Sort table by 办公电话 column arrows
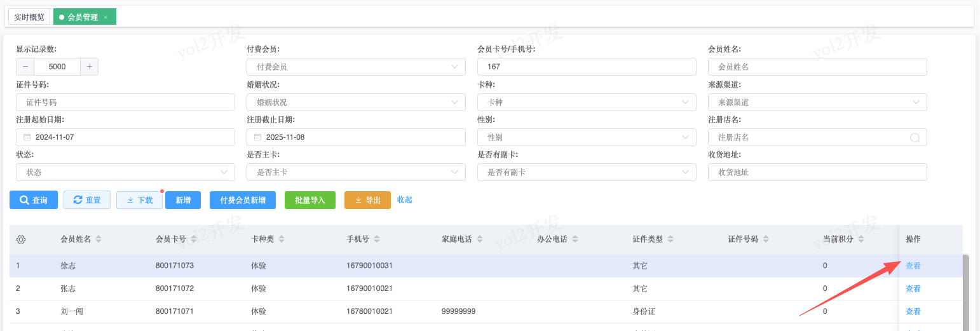The height and width of the screenshot is (331, 980). [x=575, y=240]
